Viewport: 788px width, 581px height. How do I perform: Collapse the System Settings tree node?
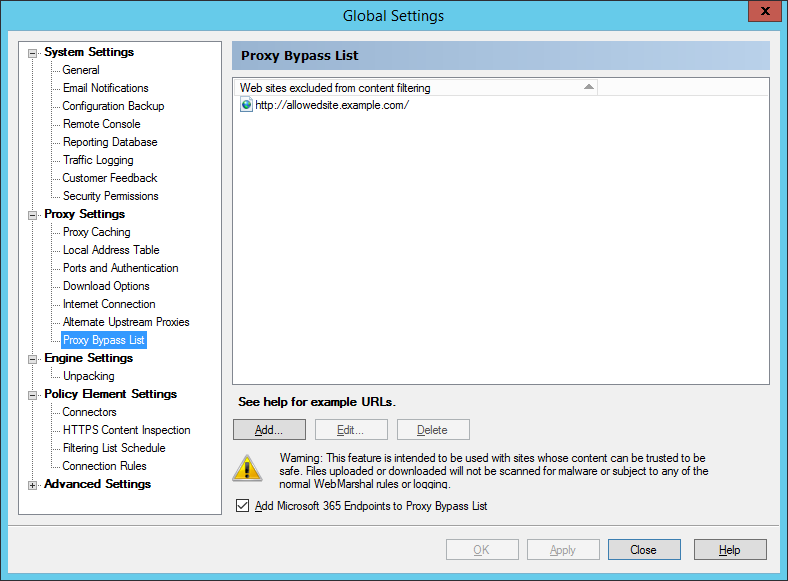(x=33, y=53)
